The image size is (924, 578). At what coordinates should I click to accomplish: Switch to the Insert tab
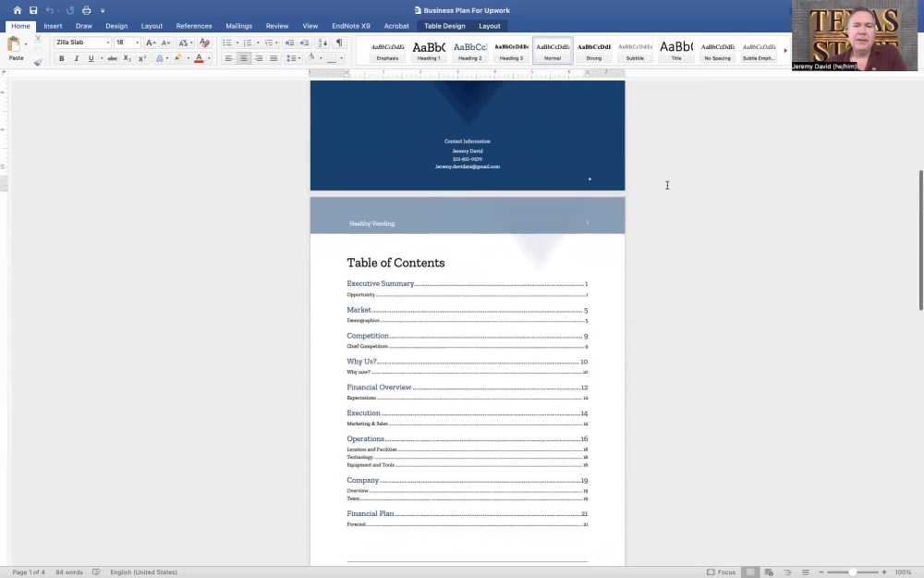coord(53,26)
